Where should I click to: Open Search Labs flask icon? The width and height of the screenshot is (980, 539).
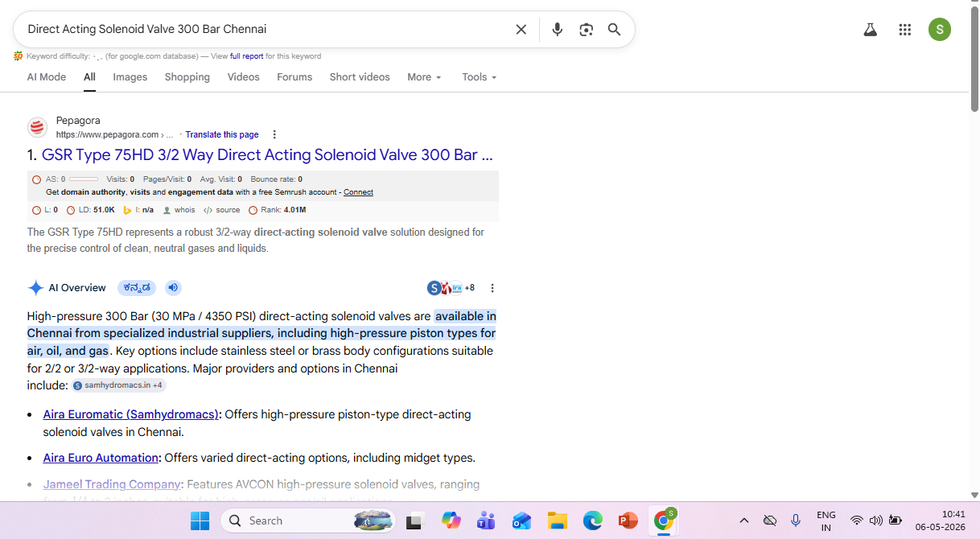pyautogui.click(x=870, y=30)
